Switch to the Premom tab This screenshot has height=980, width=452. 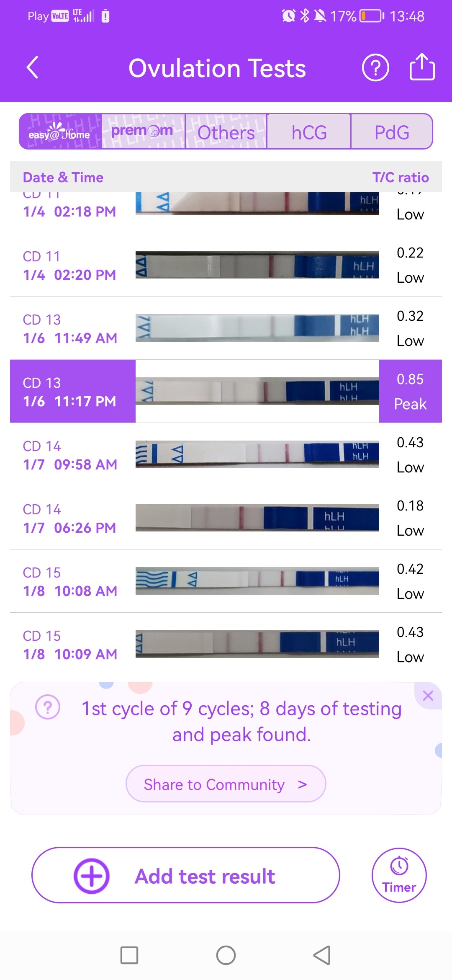point(143,132)
